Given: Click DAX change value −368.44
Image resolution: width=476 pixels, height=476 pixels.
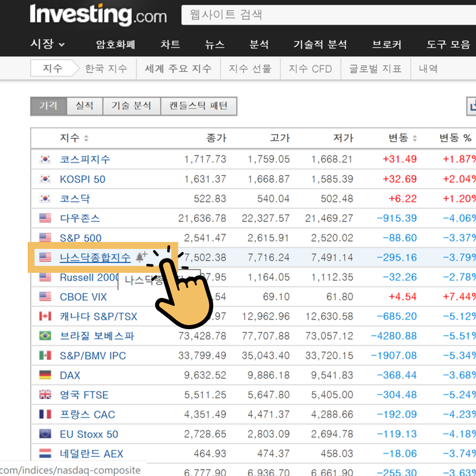Looking at the screenshot, I should click(x=397, y=375).
